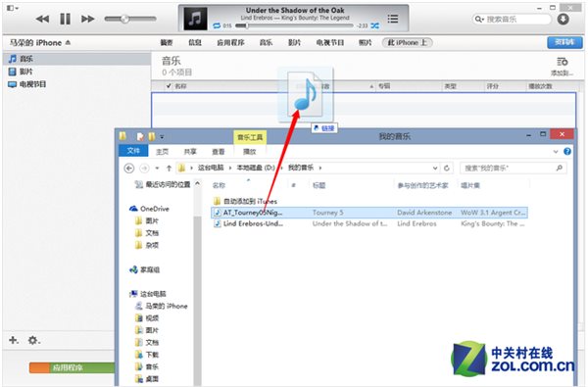Open the 摘要 tab in iTunes
The width and height of the screenshot is (588, 387).
(167, 42)
